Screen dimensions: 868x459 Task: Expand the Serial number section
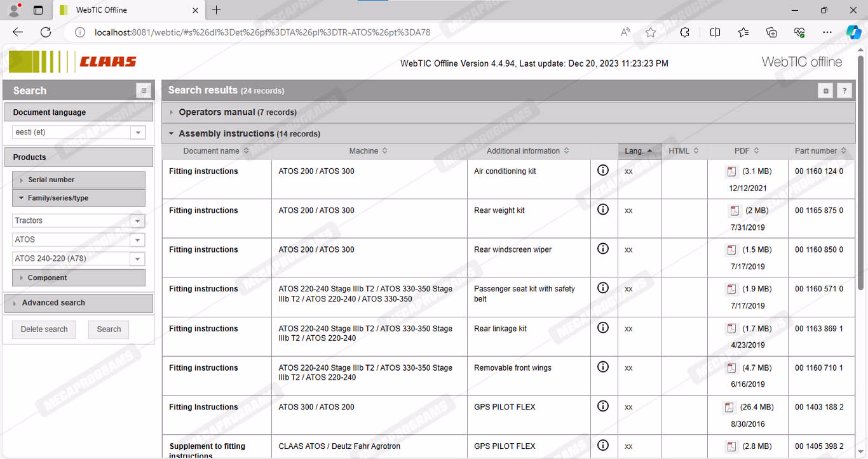tap(51, 180)
